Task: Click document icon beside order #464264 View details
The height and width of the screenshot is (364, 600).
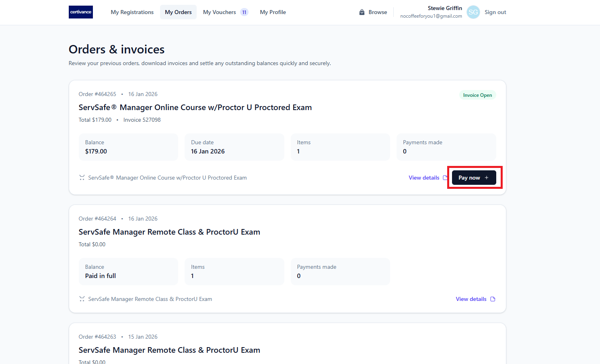Action: click(493, 299)
